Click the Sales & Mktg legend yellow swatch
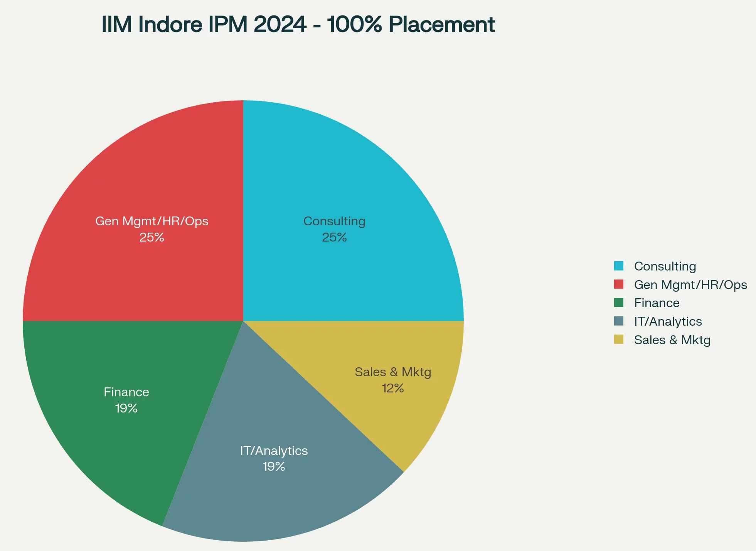 (619, 340)
